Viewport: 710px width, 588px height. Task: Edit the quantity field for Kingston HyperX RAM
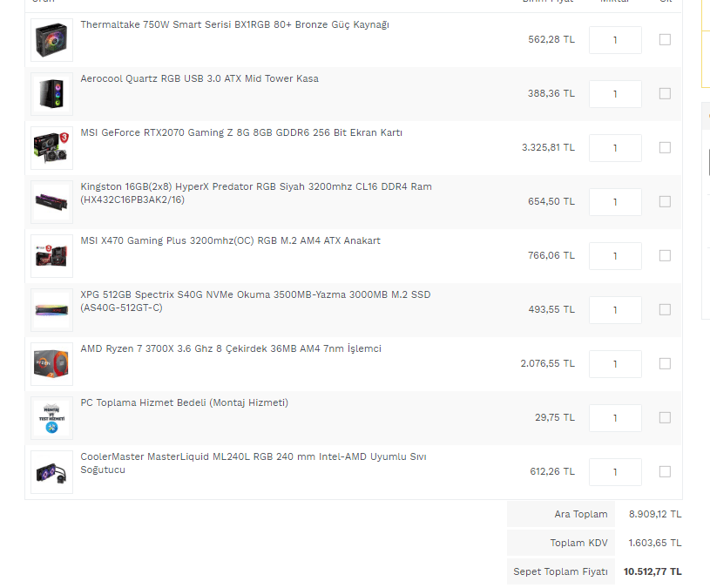click(x=615, y=202)
